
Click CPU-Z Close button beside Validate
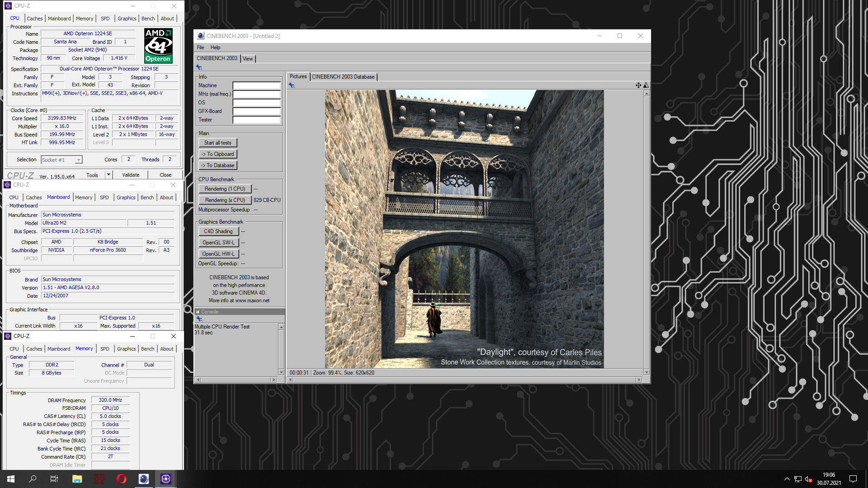tap(165, 175)
